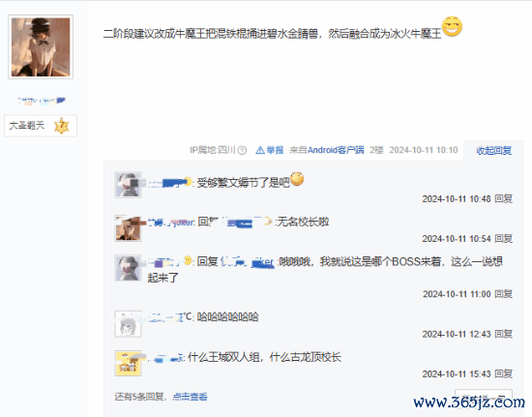Open yellow avatar beside 什么王城双人组 comment

pyautogui.click(x=128, y=364)
